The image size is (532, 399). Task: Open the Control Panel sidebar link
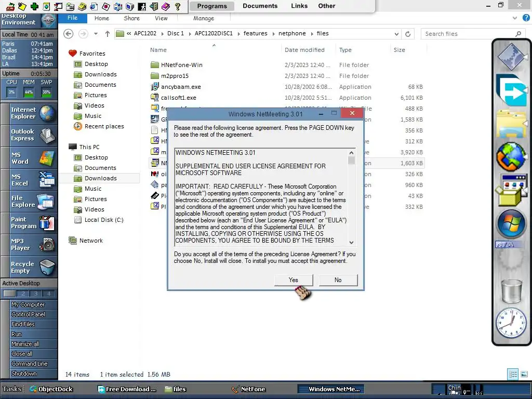[x=28, y=314]
